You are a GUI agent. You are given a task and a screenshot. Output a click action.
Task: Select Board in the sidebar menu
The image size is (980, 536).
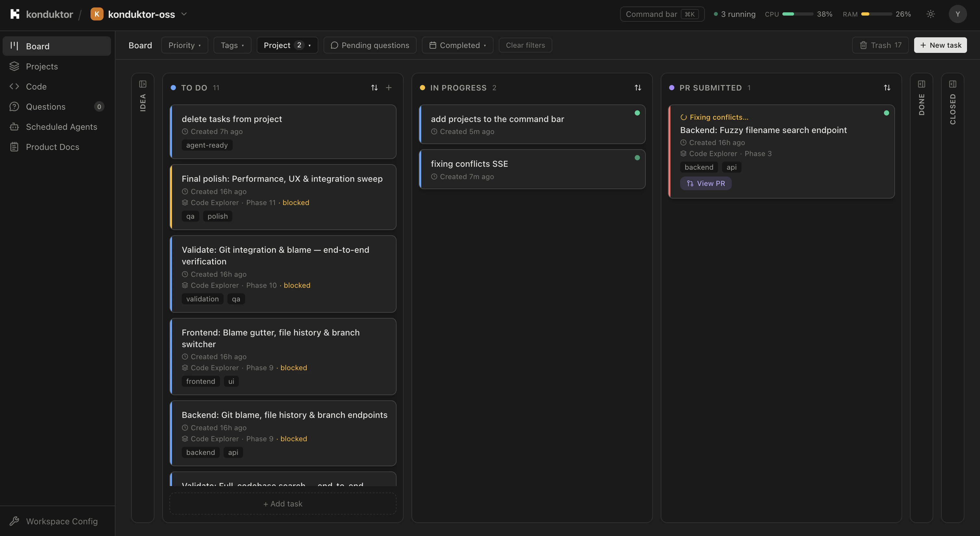point(38,46)
